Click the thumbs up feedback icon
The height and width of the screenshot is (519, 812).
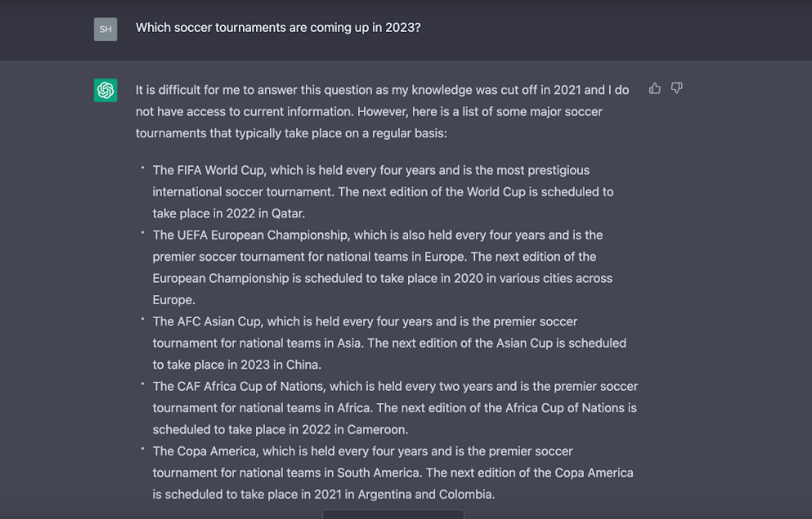point(655,88)
